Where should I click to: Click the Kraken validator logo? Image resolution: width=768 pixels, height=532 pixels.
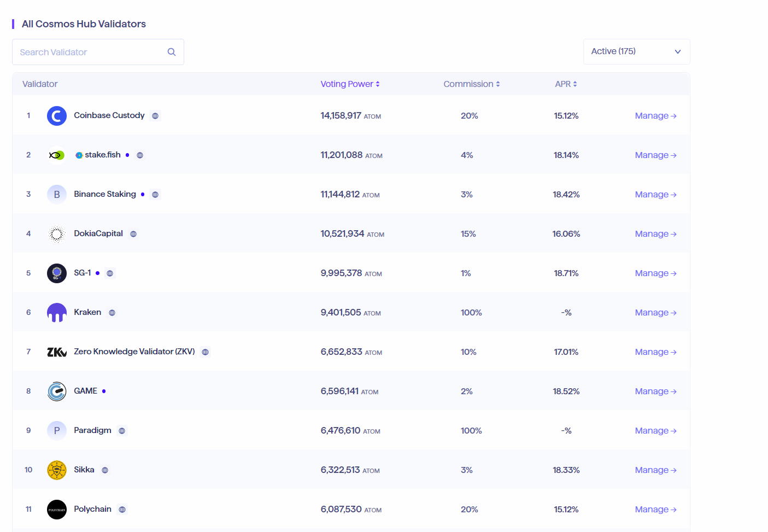coord(57,313)
